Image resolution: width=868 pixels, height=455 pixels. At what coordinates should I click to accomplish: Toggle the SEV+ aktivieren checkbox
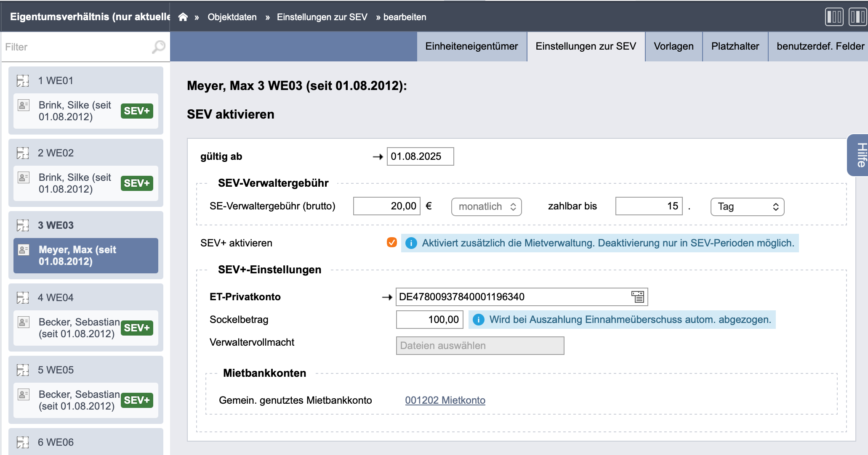(x=392, y=242)
